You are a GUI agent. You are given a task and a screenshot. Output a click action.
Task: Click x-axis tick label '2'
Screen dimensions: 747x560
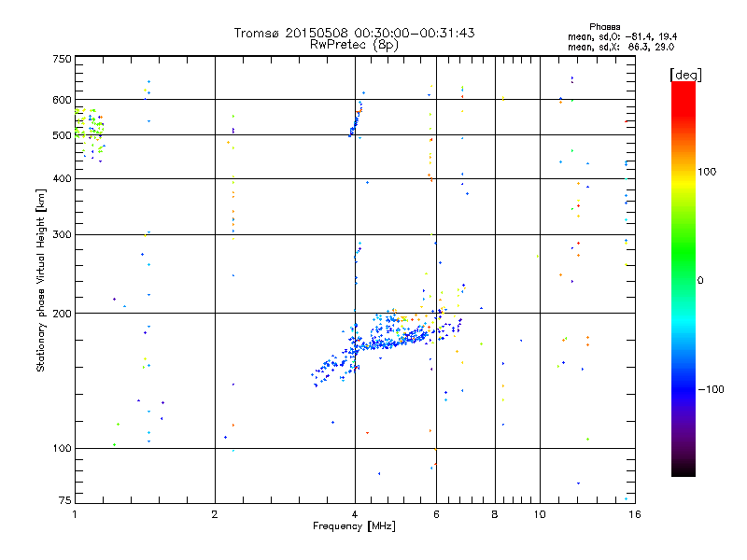click(x=215, y=514)
